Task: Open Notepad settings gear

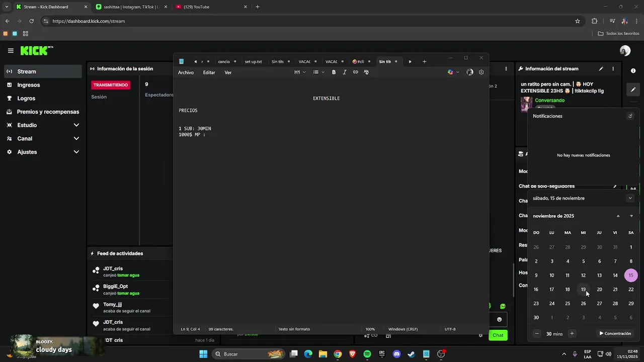Action: click(481, 72)
